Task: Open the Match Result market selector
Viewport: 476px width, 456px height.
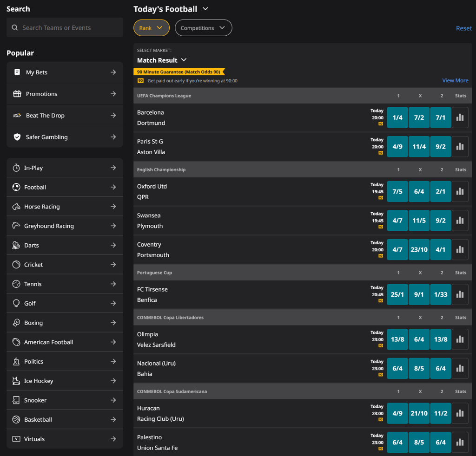Action: point(162,60)
